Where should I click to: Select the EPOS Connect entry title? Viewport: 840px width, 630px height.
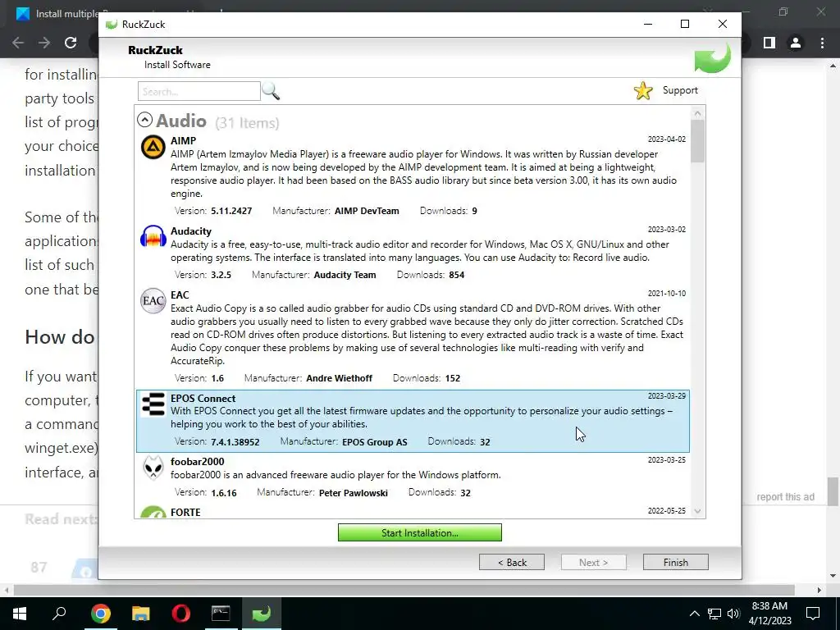(x=203, y=398)
